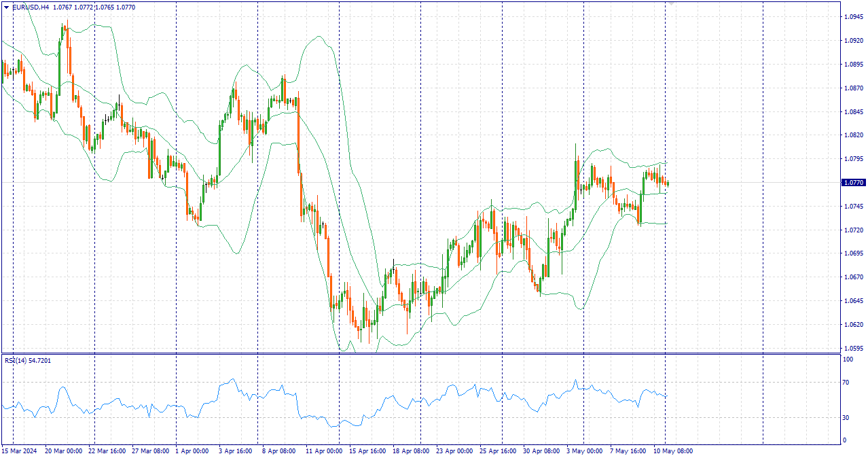Click the 1.0645 price axis label

pos(853,301)
